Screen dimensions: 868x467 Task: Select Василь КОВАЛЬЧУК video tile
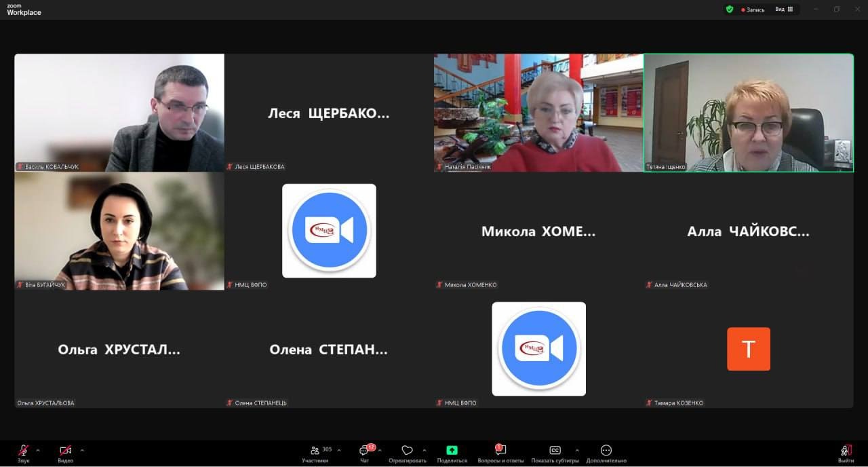click(x=119, y=113)
